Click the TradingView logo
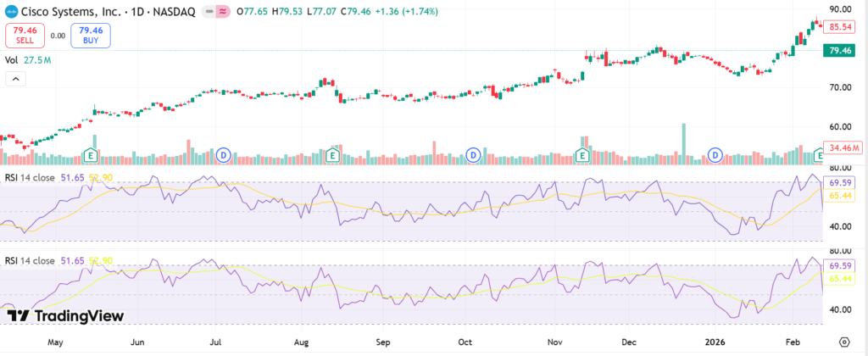The width and height of the screenshot is (868, 356). pos(65,316)
